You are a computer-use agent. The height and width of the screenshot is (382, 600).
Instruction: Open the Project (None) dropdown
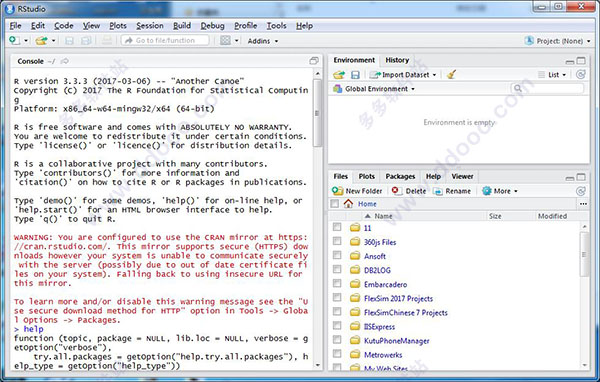(x=558, y=41)
